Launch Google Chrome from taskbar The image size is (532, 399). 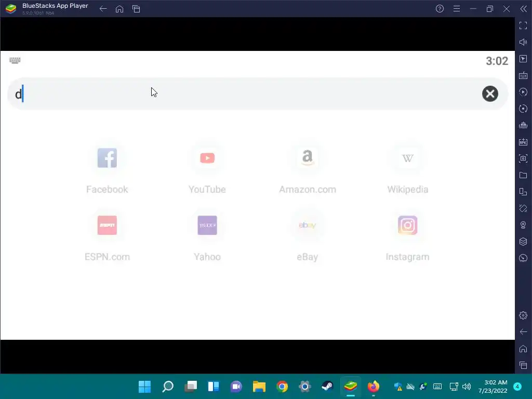point(282,387)
